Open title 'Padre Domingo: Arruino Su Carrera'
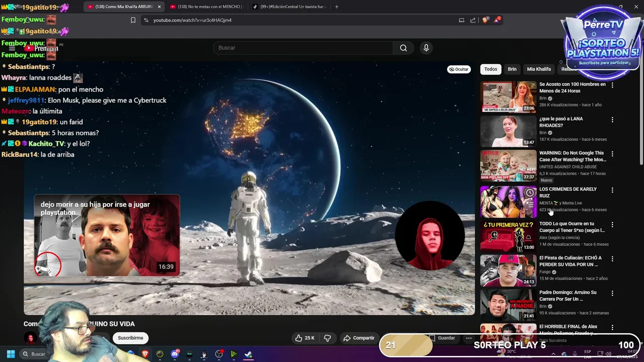The height and width of the screenshot is (362, 644). 568,296
